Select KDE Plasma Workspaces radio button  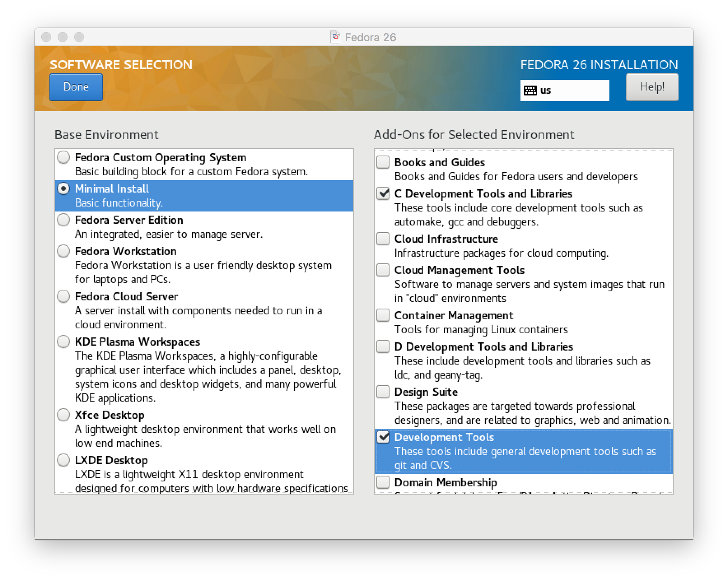[63, 342]
